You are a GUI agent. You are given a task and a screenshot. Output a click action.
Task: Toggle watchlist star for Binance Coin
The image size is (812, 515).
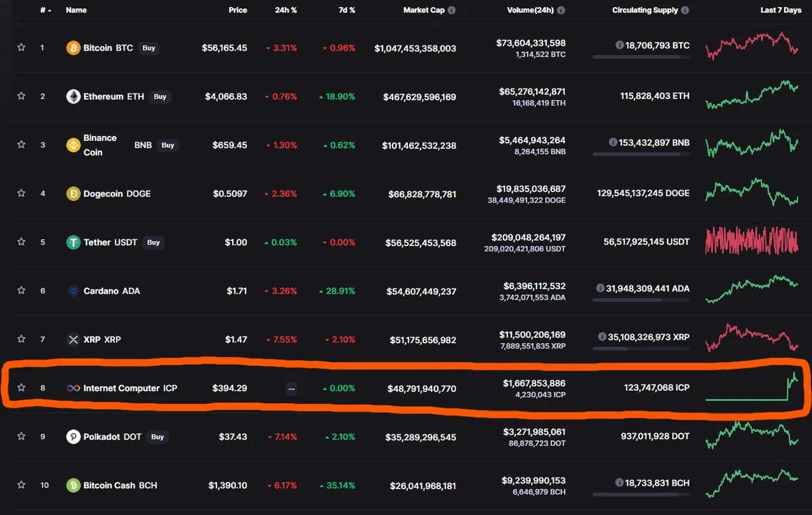pyautogui.click(x=21, y=145)
